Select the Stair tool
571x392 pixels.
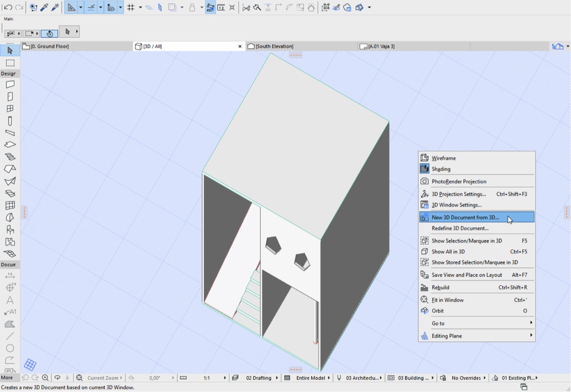(10, 157)
